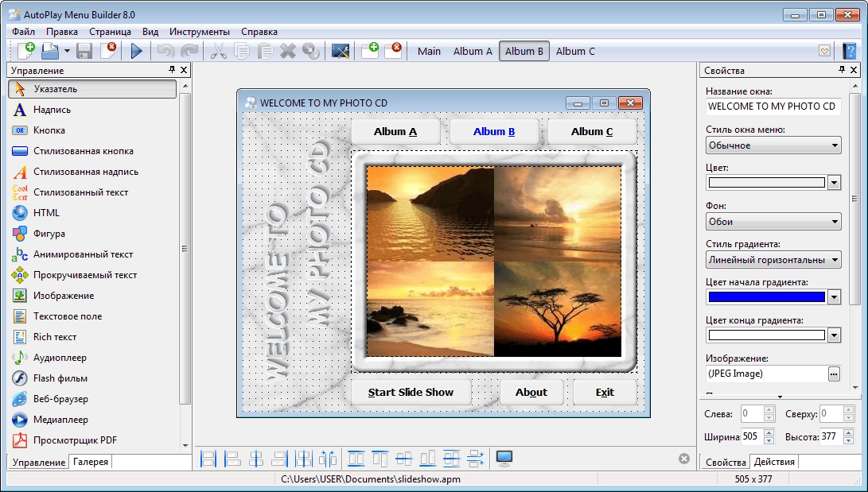This screenshot has height=492, width=868.
Task: Open the Цвет конца градиента dropdown arrow
Action: pyautogui.click(x=835, y=335)
